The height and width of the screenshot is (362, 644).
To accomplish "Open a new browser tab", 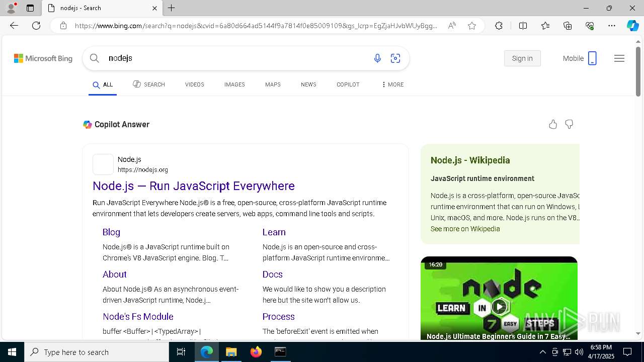I will coord(172,8).
